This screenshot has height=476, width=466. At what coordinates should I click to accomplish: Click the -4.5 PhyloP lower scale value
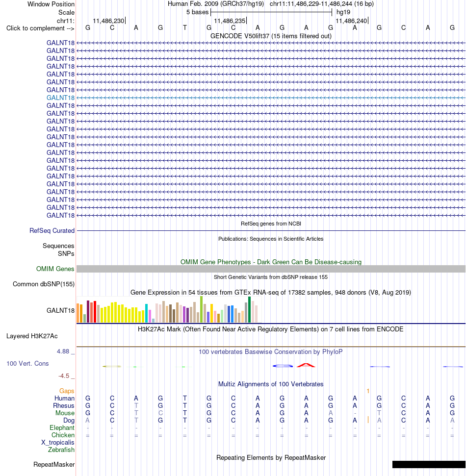pyautogui.click(x=64, y=376)
